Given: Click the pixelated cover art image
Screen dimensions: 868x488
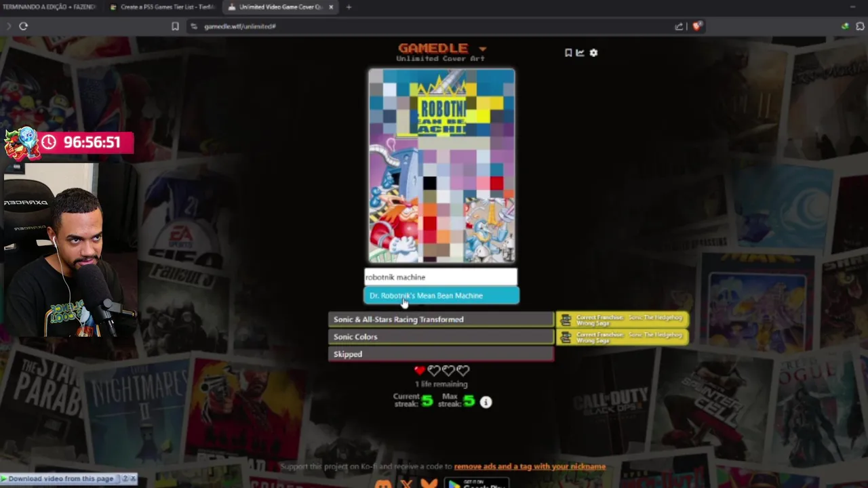Looking at the screenshot, I should click(x=441, y=165).
